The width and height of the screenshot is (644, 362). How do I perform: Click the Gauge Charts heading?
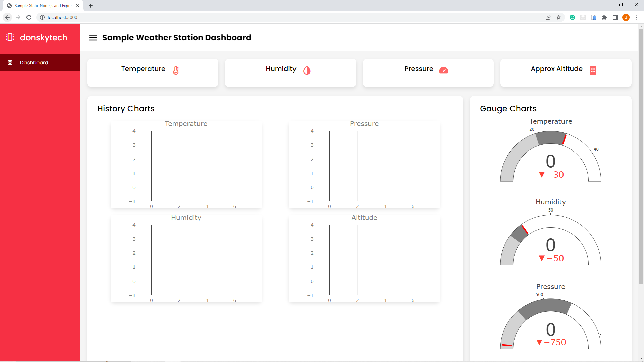[x=508, y=109]
